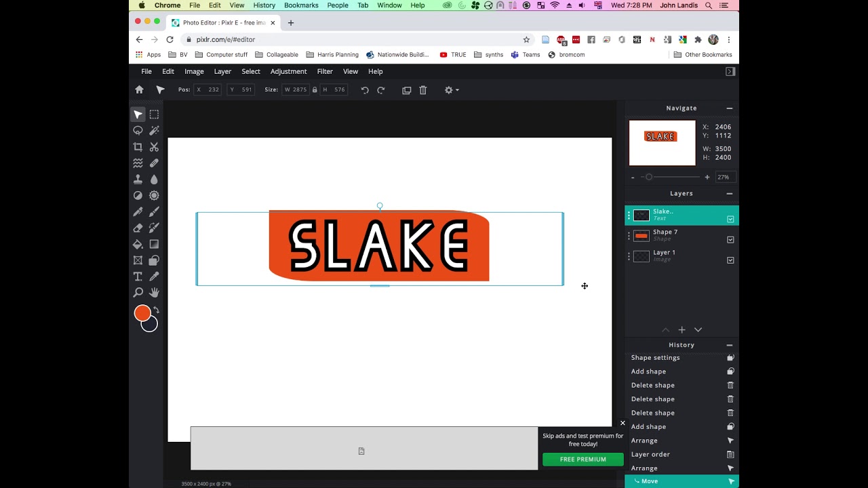Click the Undo arrow in options bar
This screenshot has height=488, width=868.
click(365, 89)
